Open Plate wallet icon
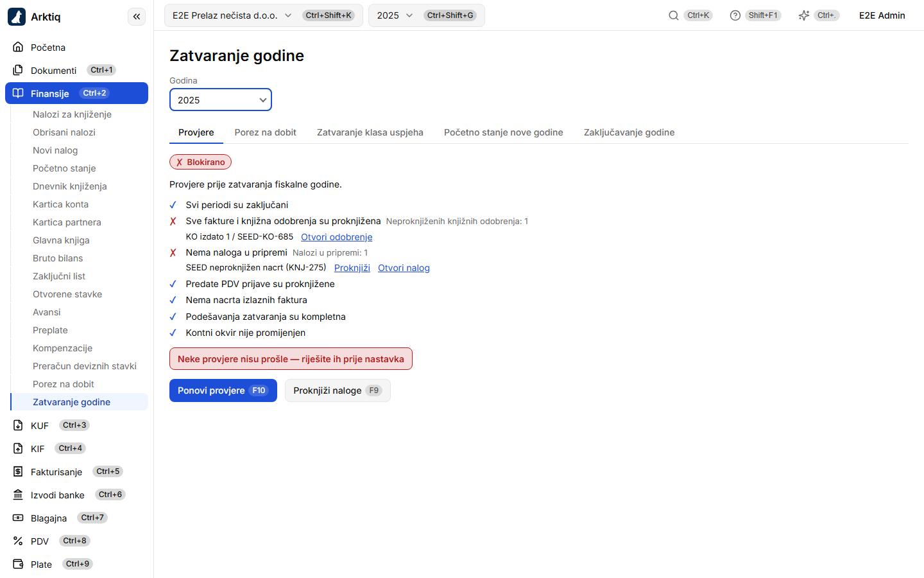Viewport: 924px width, 578px height. [18, 564]
